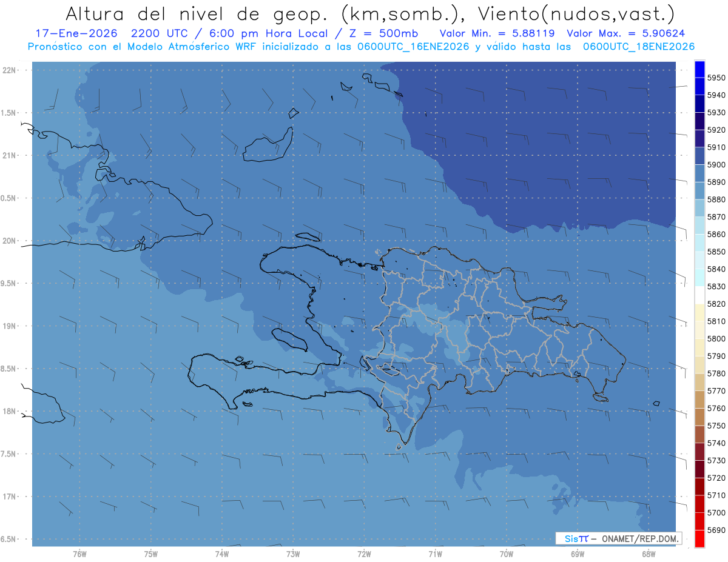Screen dimensions: 728x562
Task: Click the 5820 legend value
Action: pos(716,304)
